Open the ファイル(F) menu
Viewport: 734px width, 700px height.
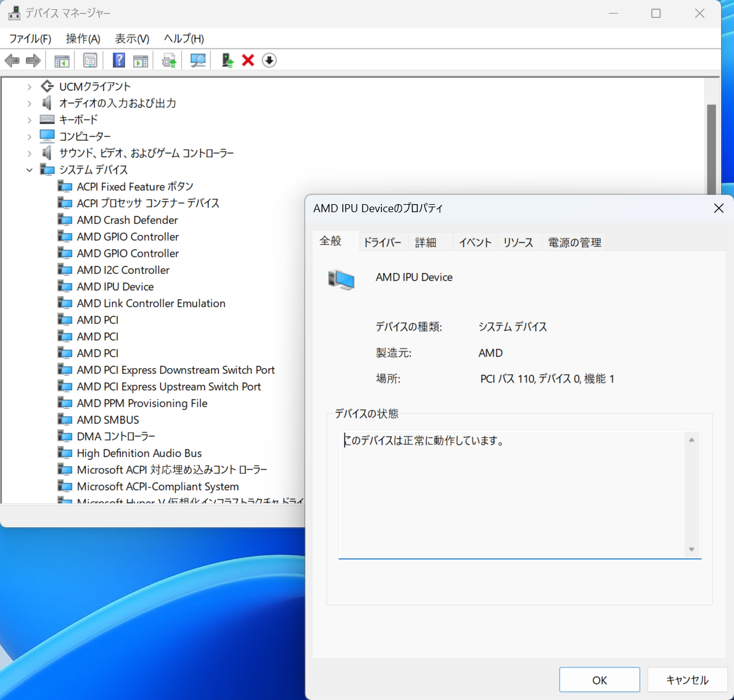(30, 38)
